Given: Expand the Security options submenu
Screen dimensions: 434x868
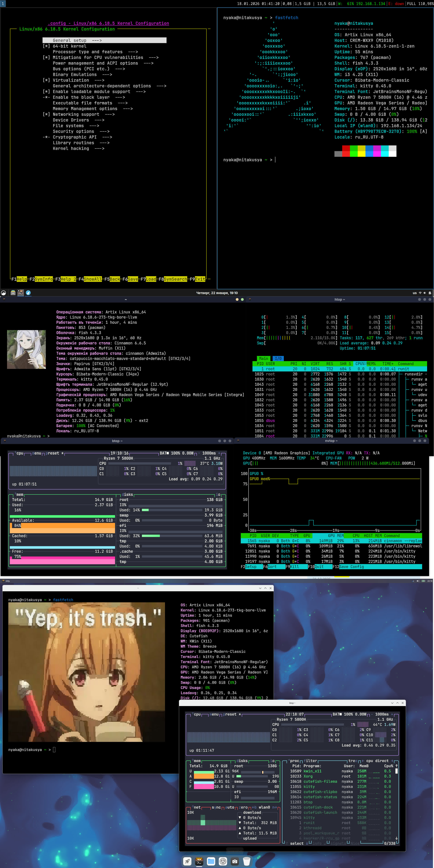Looking at the screenshot, I should click(x=73, y=131).
